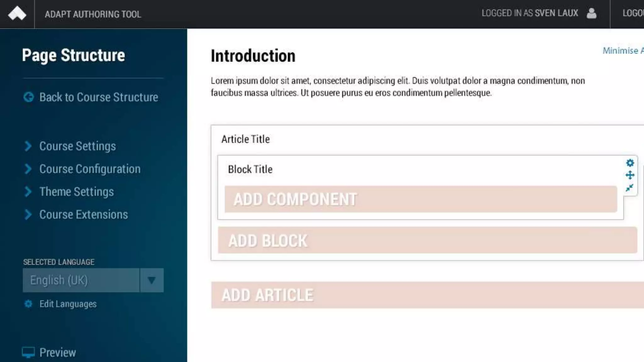Click the Preview monitor icon
This screenshot has width=644, height=362.
(28, 352)
